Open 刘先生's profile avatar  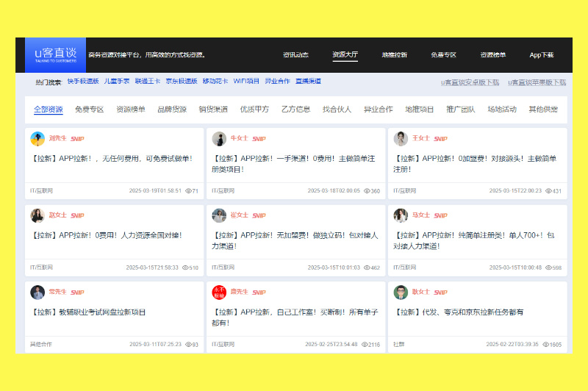tap(37, 139)
